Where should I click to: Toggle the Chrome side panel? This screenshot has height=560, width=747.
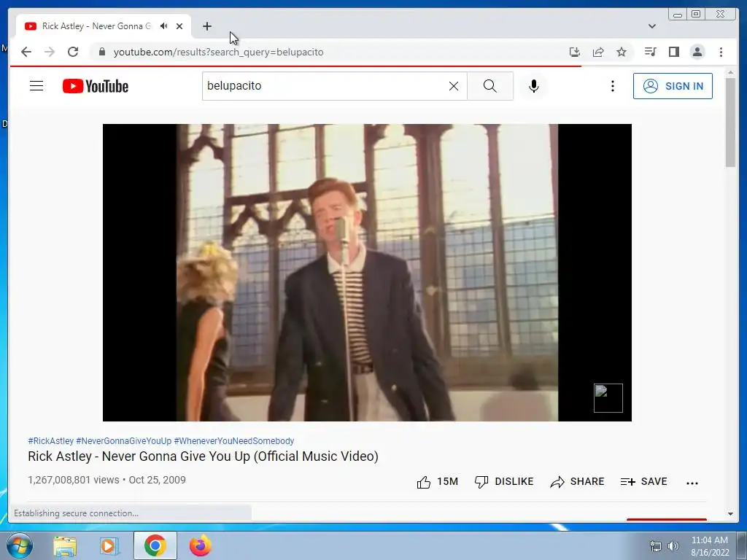click(673, 52)
